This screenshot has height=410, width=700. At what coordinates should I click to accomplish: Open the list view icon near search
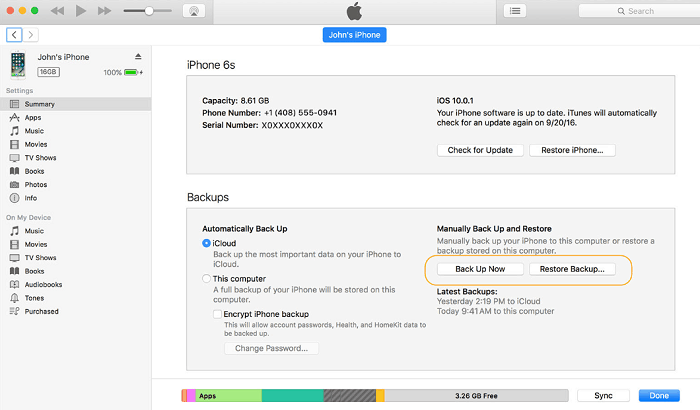[515, 11]
